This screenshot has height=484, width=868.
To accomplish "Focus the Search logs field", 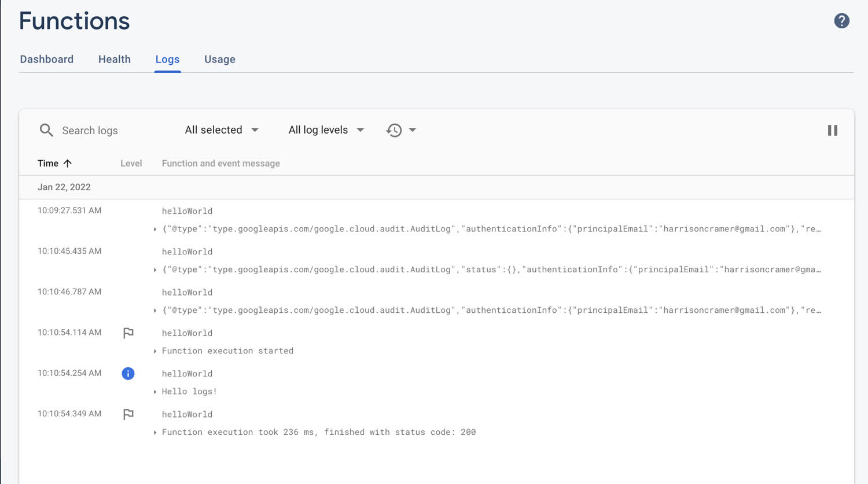I will click(90, 131).
